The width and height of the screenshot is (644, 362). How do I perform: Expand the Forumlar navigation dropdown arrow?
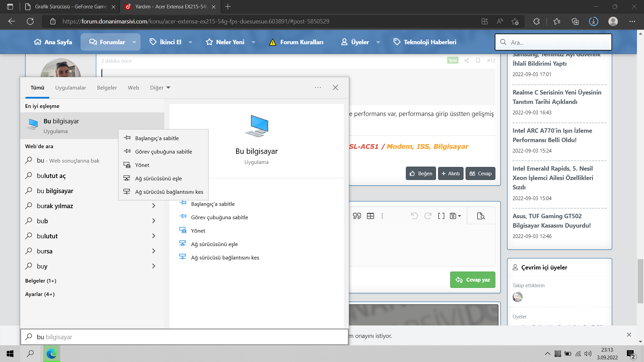tap(134, 42)
